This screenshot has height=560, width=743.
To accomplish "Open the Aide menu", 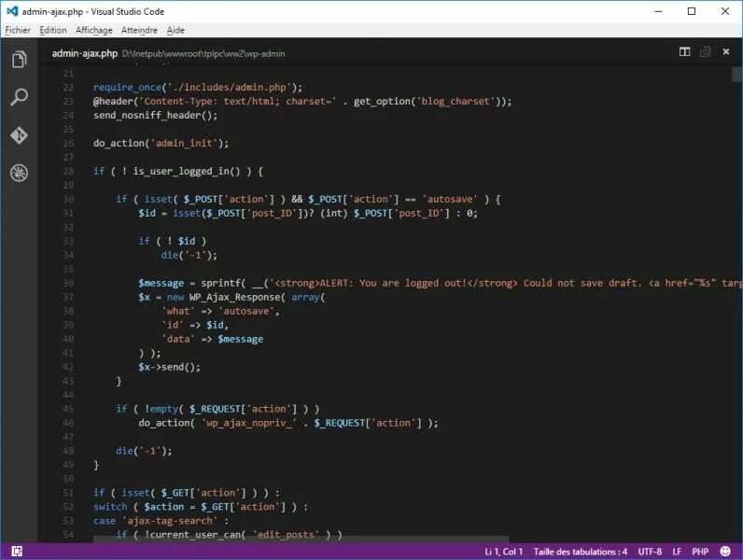I will (x=175, y=30).
